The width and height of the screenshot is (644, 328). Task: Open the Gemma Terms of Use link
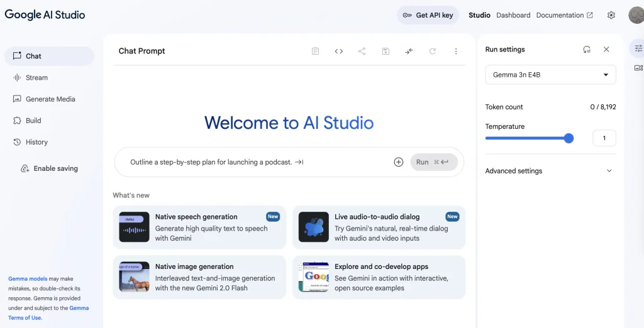pos(48,313)
